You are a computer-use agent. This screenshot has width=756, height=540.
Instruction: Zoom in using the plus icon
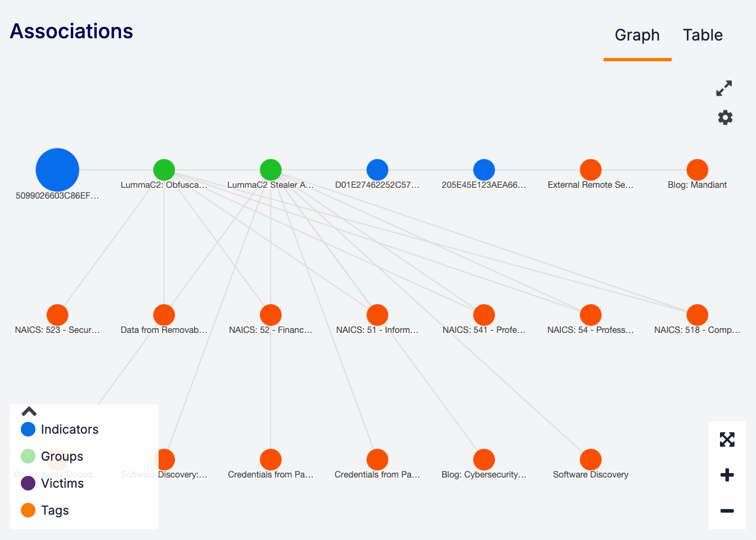[727, 475]
